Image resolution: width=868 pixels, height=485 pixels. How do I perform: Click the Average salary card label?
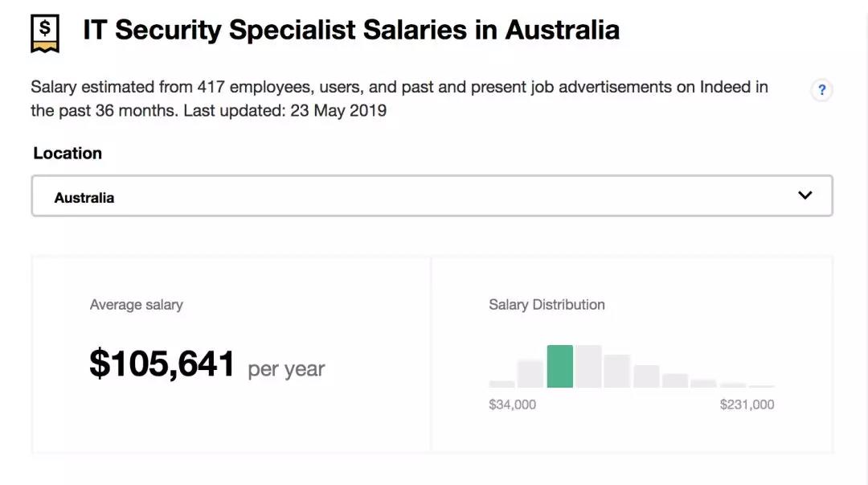point(137,305)
